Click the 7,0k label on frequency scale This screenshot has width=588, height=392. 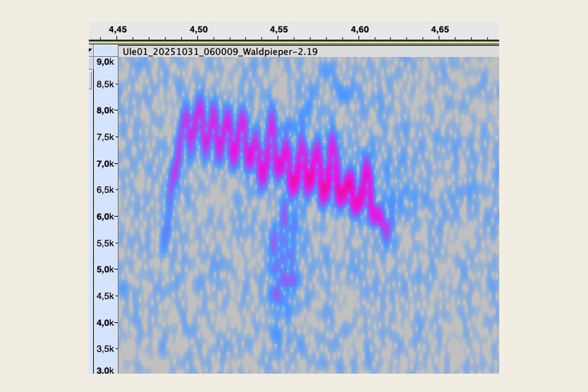coord(105,164)
